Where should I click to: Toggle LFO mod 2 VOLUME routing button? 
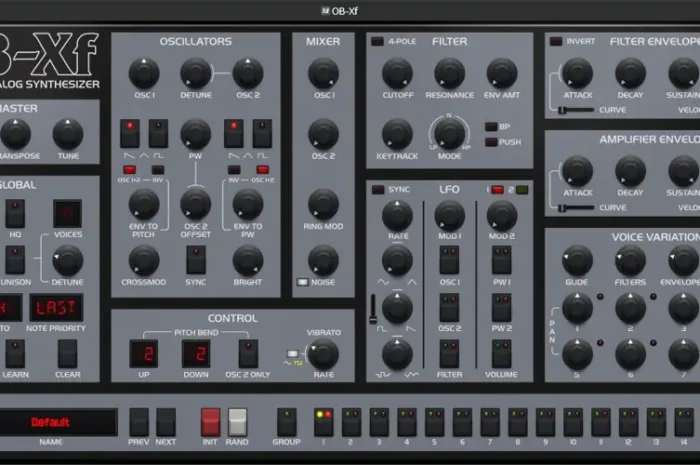(x=502, y=354)
